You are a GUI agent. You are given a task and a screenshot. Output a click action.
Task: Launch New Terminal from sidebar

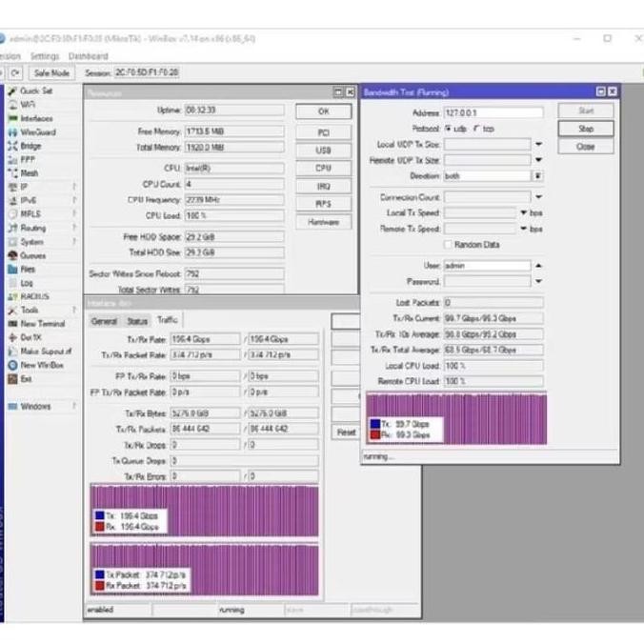[x=42, y=324]
